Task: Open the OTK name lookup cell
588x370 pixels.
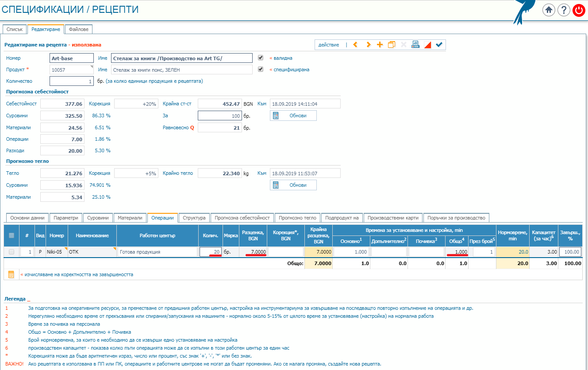Action: pos(92,252)
